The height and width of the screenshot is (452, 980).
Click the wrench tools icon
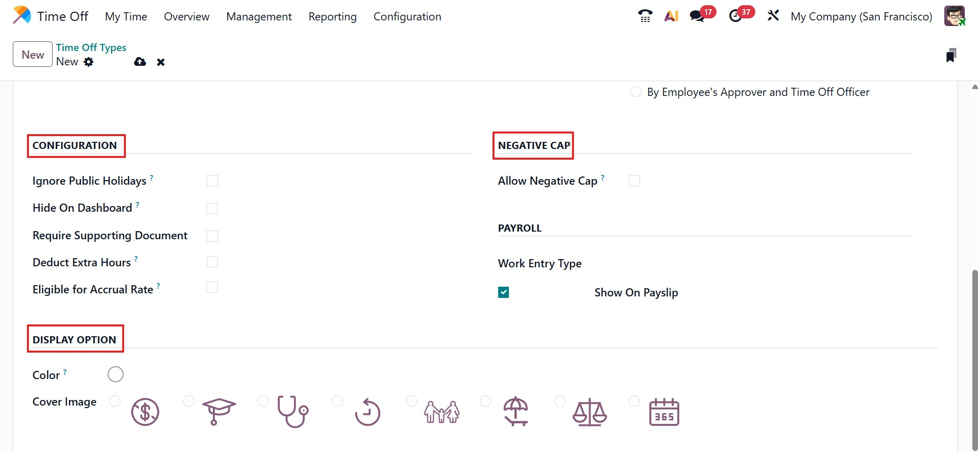[x=773, y=16]
